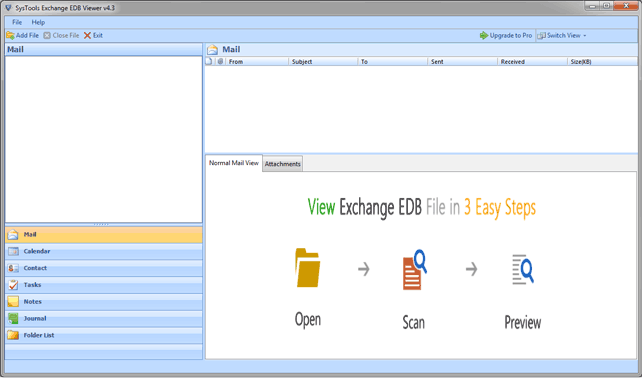The width and height of the screenshot is (642, 378).
Task: Open the Switch View dropdown arrow
Action: tap(585, 36)
